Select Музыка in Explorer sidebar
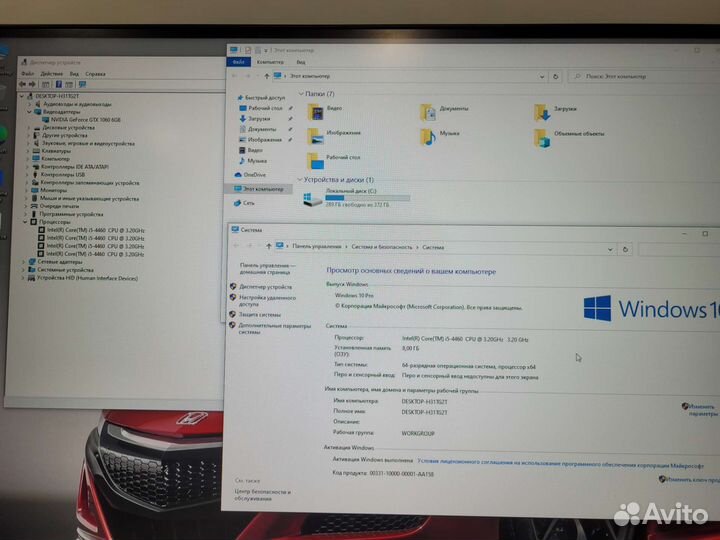Screen dimensions: 720x540 click(x=257, y=161)
